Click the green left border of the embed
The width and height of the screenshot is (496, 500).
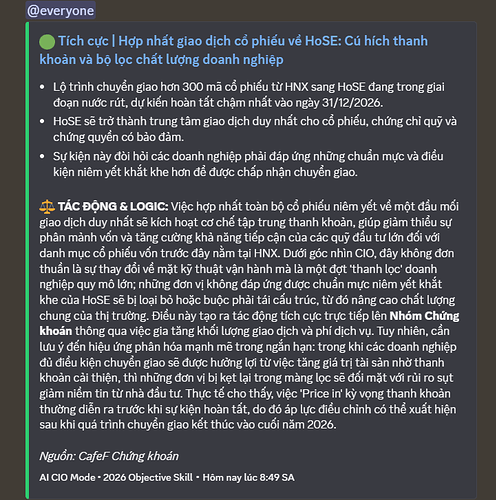(27, 260)
